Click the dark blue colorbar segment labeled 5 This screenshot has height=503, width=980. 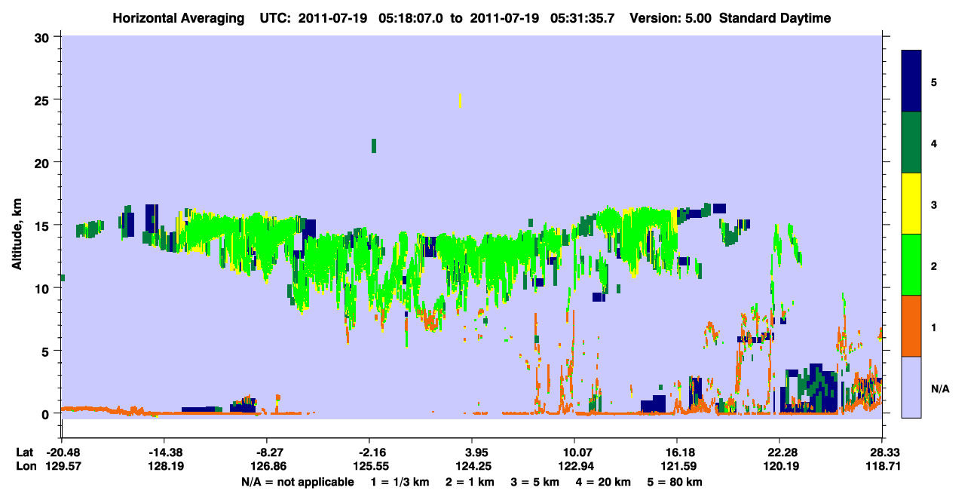tap(911, 81)
